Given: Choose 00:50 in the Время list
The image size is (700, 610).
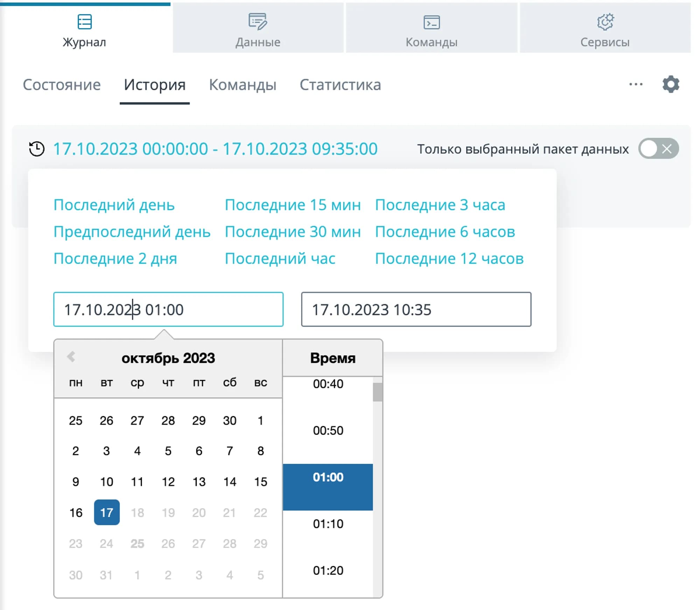Looking at the screenshot, I should [x=328, y=430].
